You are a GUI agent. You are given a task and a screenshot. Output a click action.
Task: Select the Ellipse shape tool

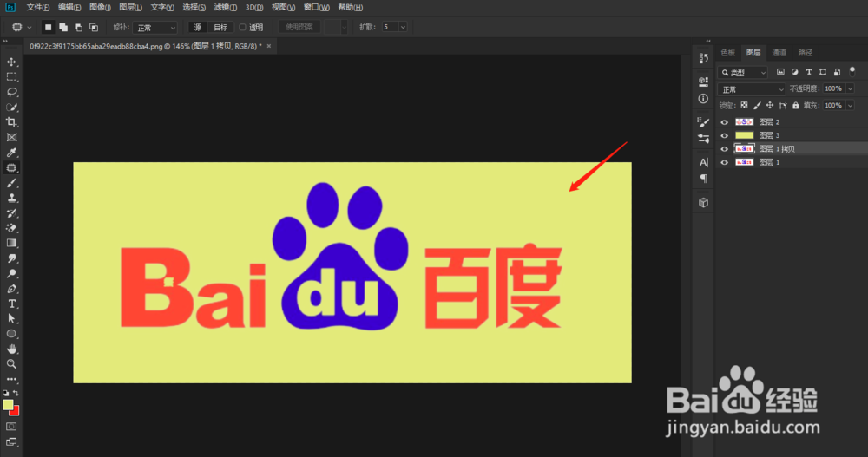click(x=11, y=334)
